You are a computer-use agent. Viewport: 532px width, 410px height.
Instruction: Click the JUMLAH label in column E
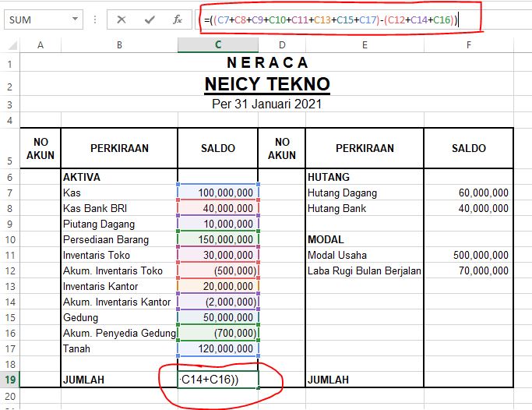point(365,380)
